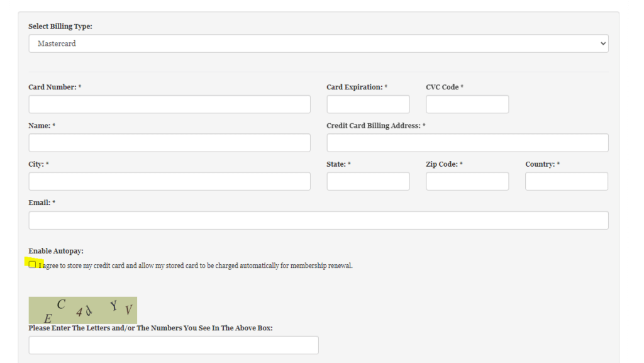Click the City input field
Image resolution: width=644 pixels, height=363 pixels.
pos(169,181)
